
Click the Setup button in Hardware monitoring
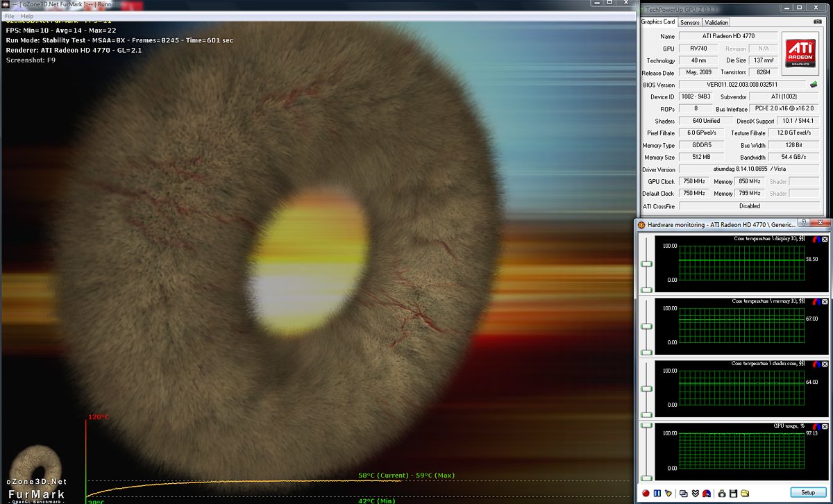pos(808,493)
